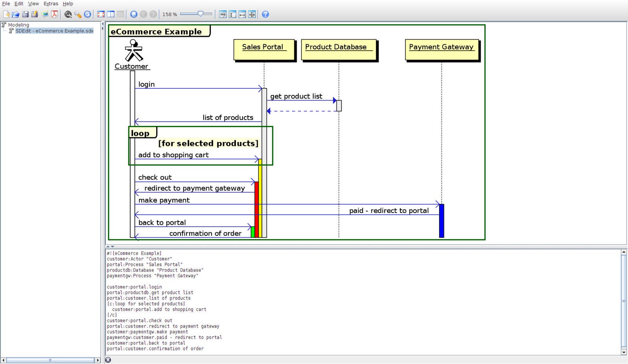
Task: Click the 'check out' message label
Action: tap(155, 177)
